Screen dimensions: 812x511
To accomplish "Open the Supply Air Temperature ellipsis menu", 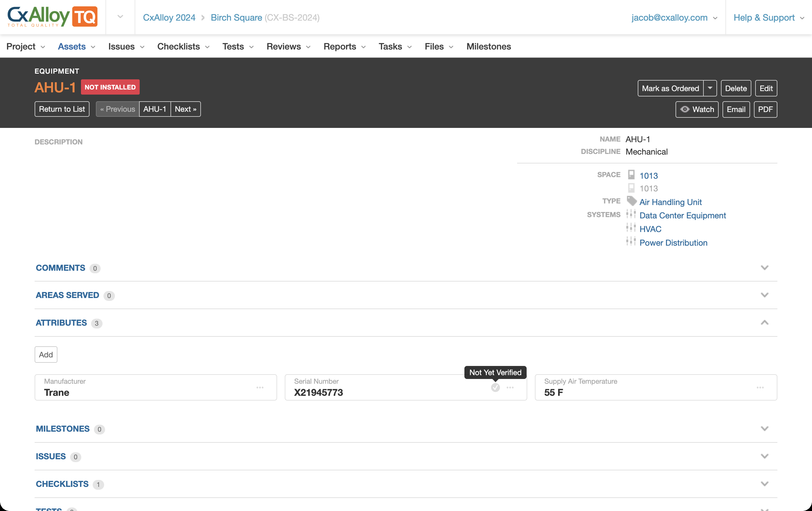I will pyautogui.click(x=760, y=388).
